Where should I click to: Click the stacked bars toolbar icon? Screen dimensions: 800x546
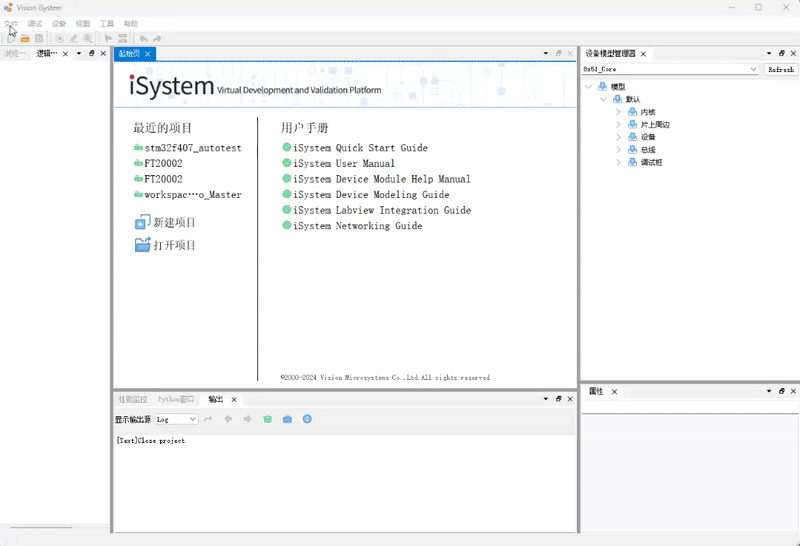coord(122,38)
